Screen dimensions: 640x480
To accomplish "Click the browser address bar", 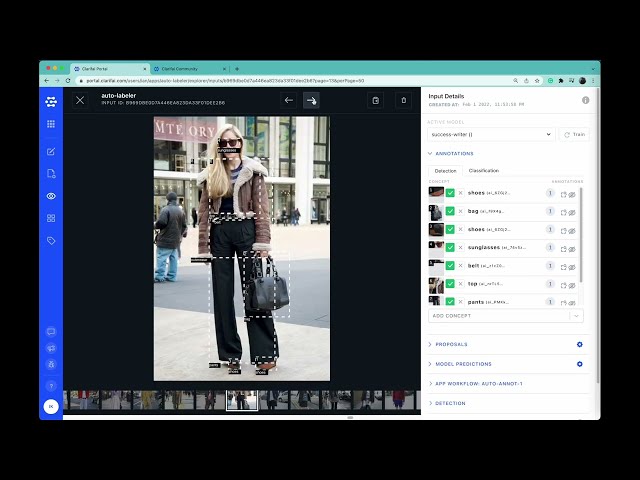I will coord(294,81).
